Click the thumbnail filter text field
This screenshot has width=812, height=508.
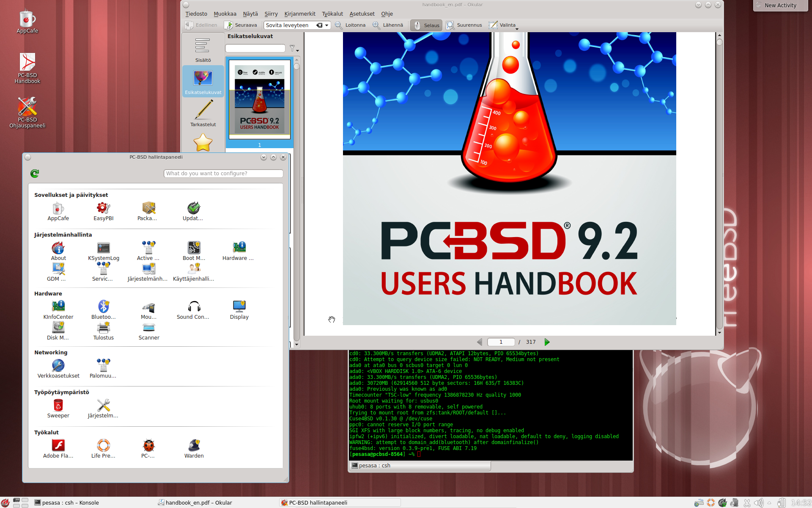[255, 49]
